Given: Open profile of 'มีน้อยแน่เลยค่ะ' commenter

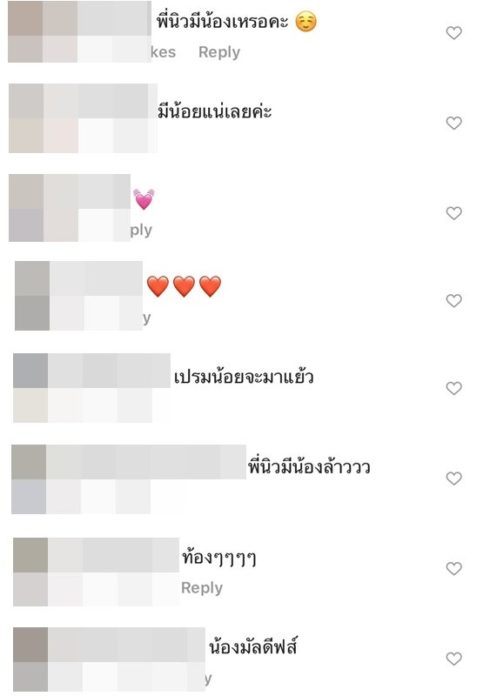Looking at the screenshot, I should 26,118.
